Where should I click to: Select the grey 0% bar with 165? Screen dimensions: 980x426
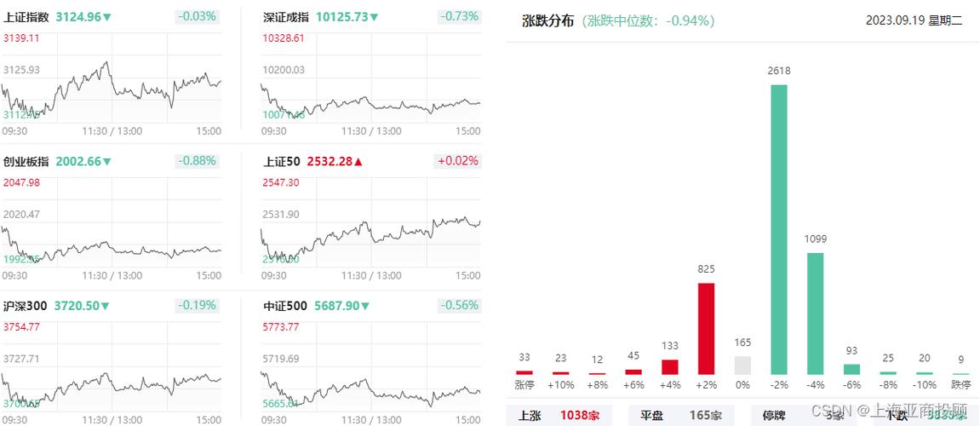742,366
